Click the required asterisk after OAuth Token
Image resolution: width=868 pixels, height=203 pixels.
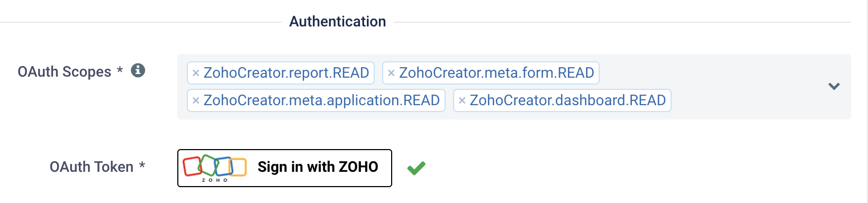(x=142, y=165)
